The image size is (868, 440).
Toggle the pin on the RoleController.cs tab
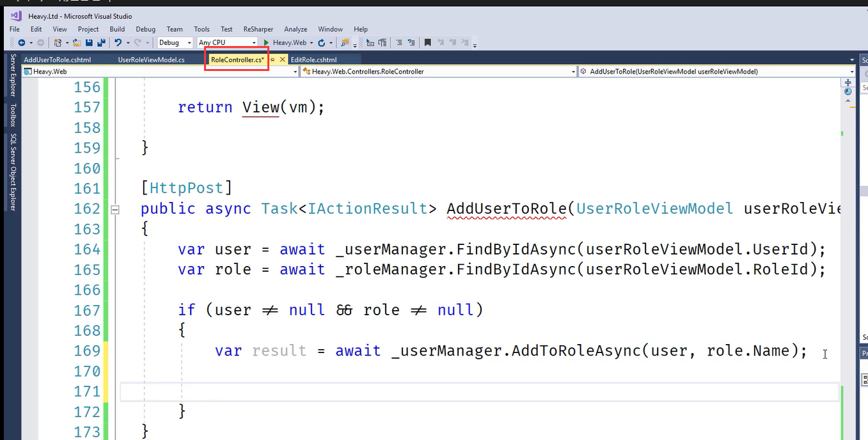tap(272, 59)
